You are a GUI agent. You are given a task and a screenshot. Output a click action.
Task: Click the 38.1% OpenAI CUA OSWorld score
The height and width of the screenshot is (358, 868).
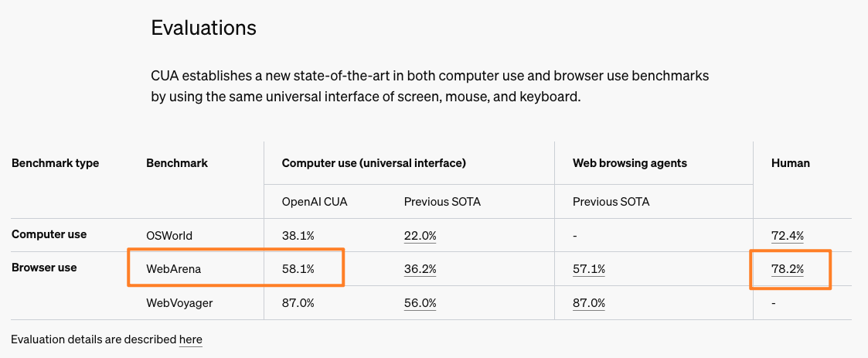point(298,235)
